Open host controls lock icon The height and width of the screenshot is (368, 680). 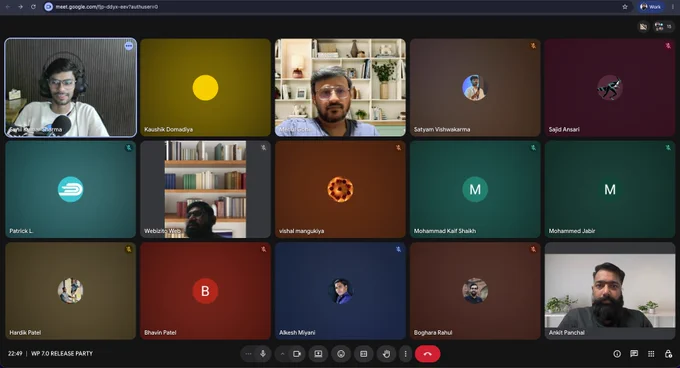(668, 354)
